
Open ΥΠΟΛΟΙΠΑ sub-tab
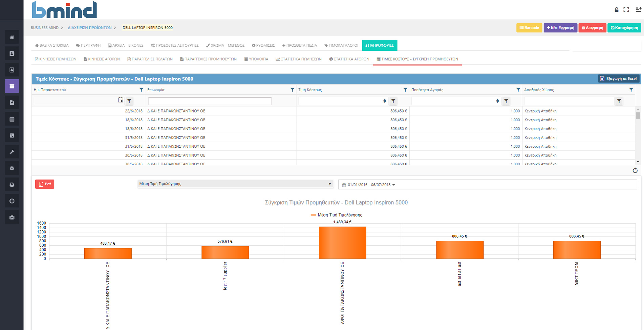coord(256,59)
